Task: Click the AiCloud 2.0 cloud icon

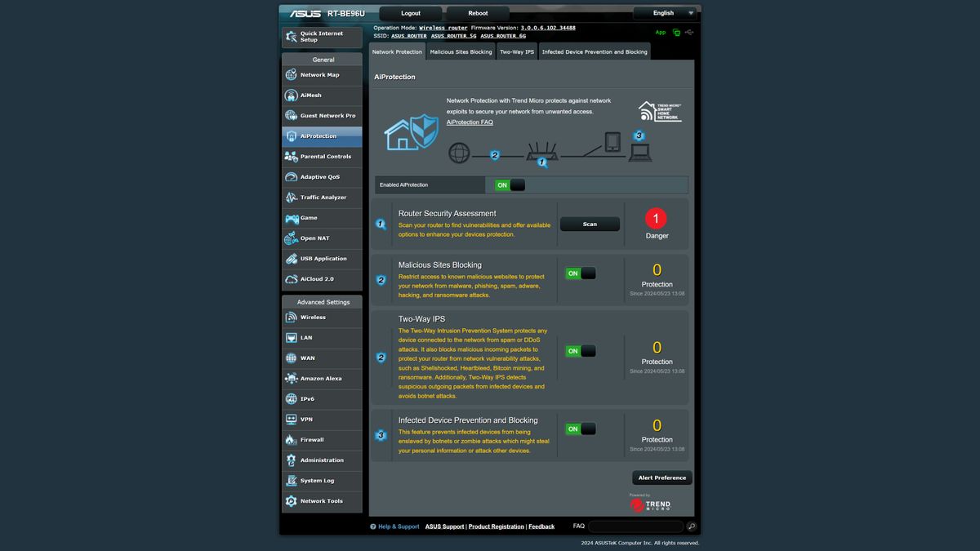Action: tap(292, 279)
